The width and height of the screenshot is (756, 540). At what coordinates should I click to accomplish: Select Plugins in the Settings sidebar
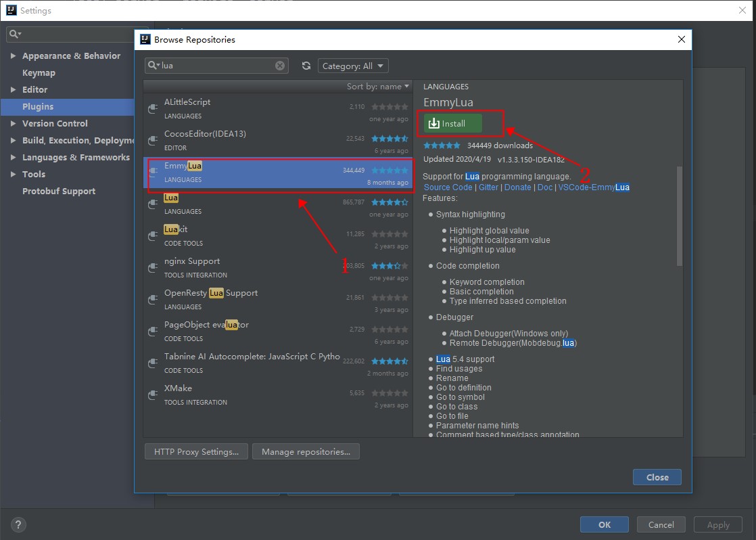[68, 107]
